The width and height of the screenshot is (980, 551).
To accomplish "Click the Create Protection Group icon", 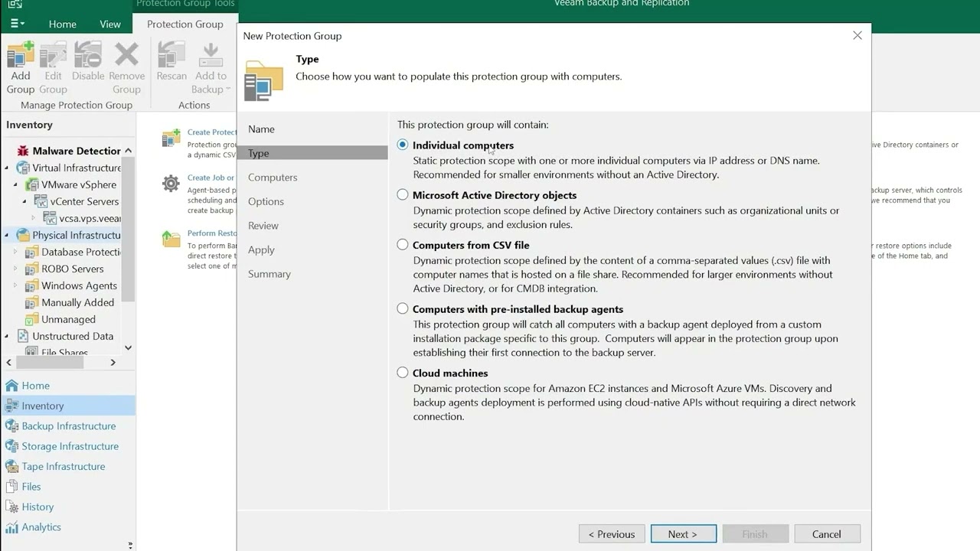I will 171,139.
